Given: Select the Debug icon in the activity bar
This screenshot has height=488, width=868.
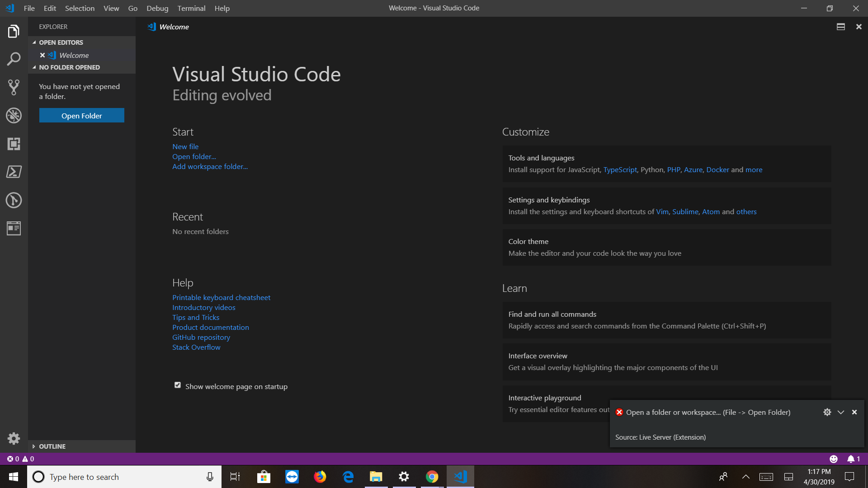Looking at the screenshot, I should [x=14, y=116].
